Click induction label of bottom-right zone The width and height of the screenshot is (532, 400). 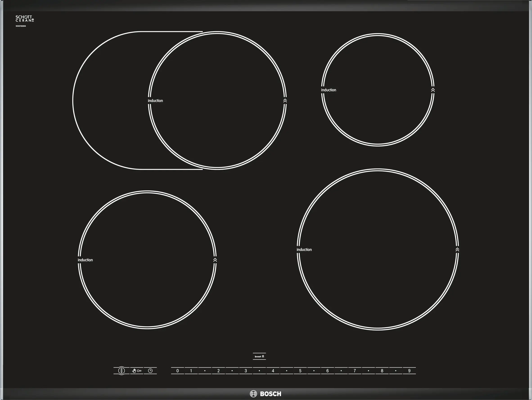coord(304,249)
